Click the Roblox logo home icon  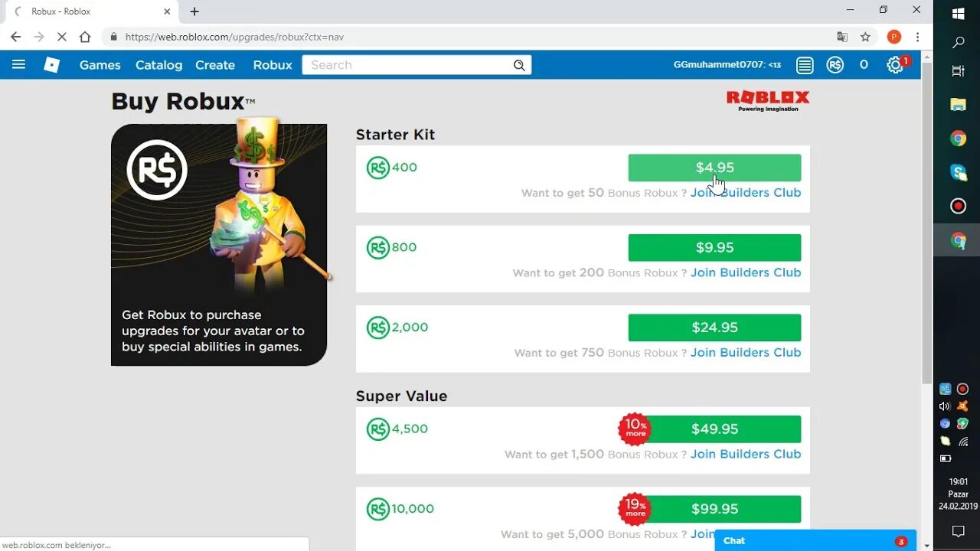tap(51, 65)
